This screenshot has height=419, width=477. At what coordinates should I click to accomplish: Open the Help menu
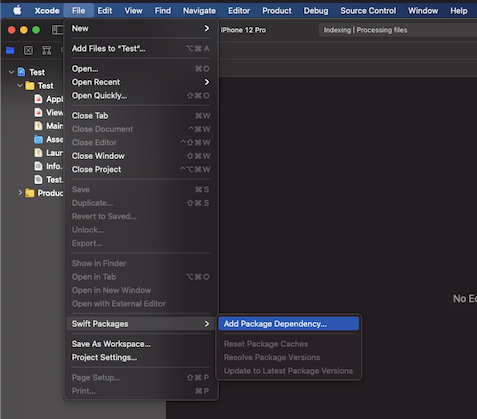[x=459, y=11]
